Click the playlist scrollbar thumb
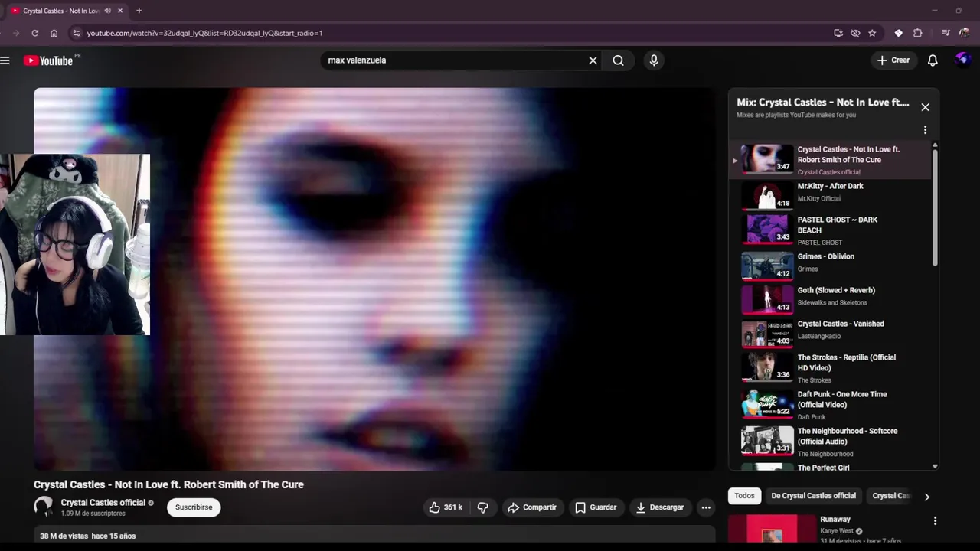Image resolution: width=980 pixels, height=551 pixels. point(935,207)
